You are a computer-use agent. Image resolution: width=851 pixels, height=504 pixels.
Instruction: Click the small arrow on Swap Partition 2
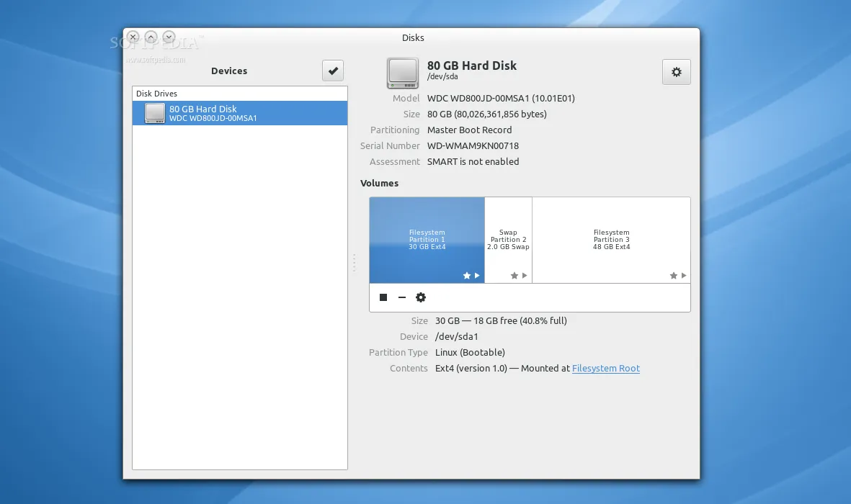tap(524, 275)
